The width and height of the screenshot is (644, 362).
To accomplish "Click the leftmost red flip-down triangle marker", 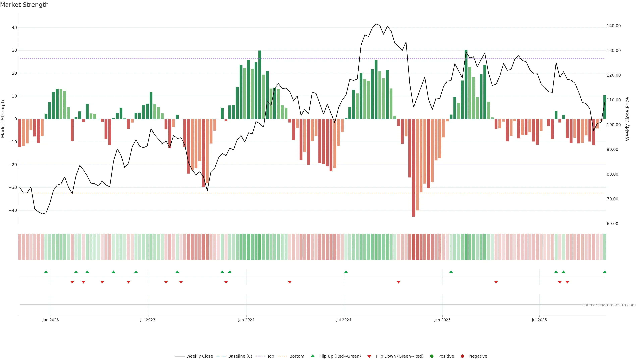I will pos(72,282).
